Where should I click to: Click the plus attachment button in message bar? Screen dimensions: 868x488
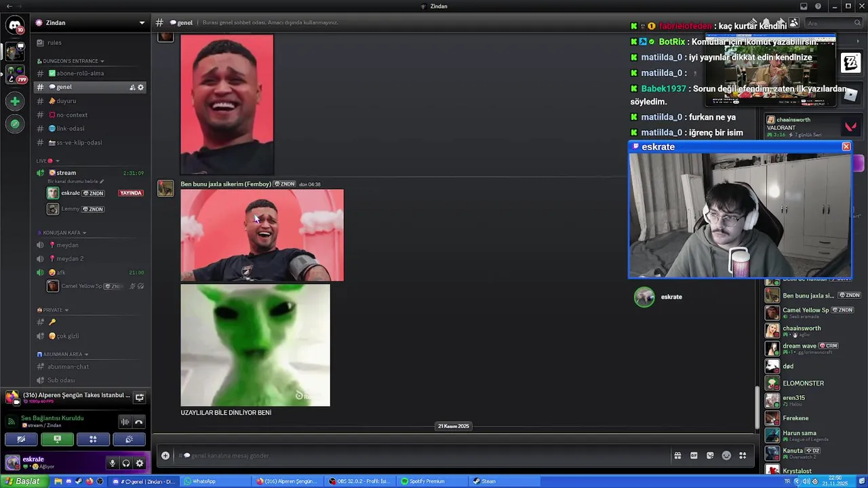[x=165, y=455]
